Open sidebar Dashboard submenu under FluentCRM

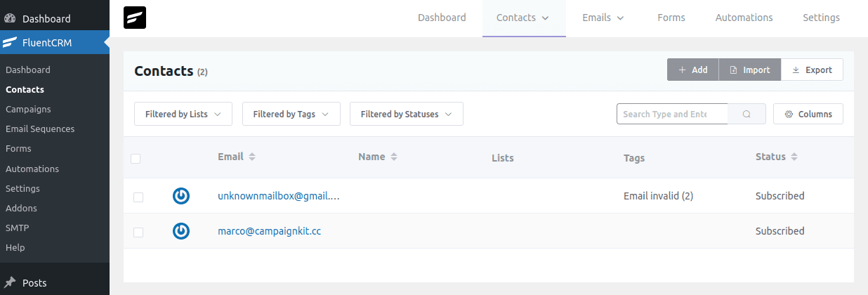[28, 70]
